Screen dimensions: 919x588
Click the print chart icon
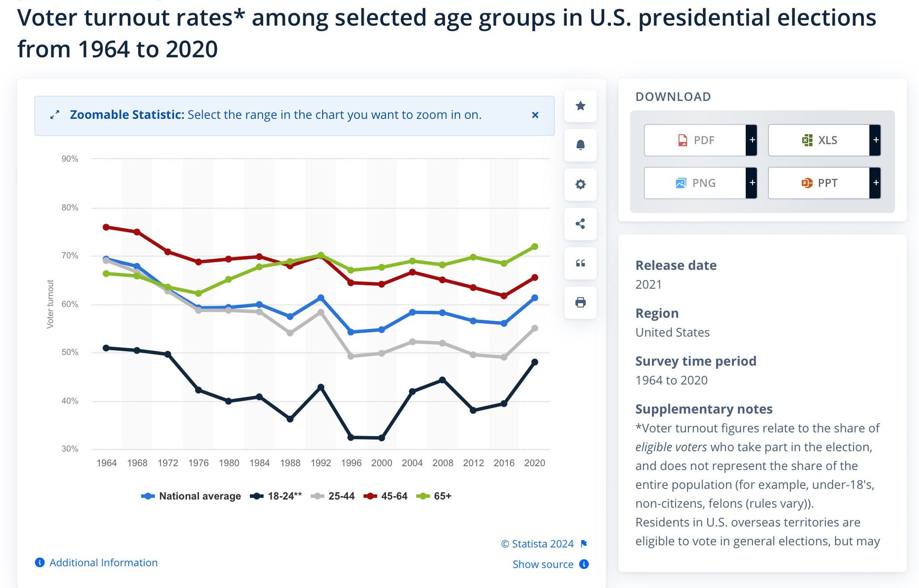coord(580,302)
